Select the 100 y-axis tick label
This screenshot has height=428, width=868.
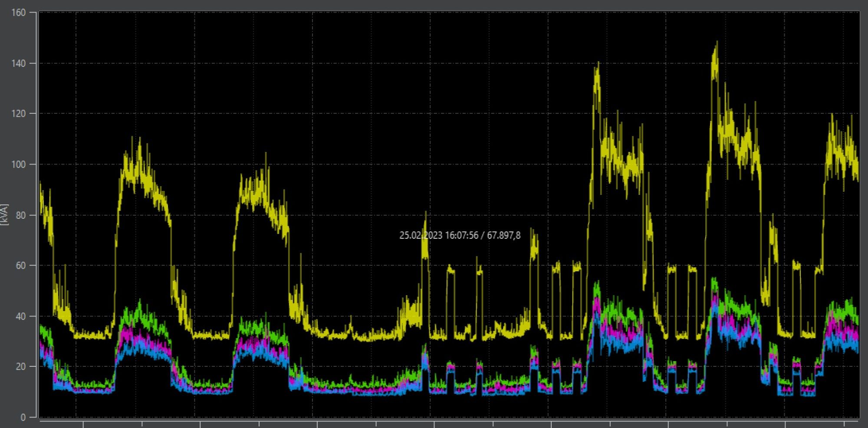click(18, 165)
